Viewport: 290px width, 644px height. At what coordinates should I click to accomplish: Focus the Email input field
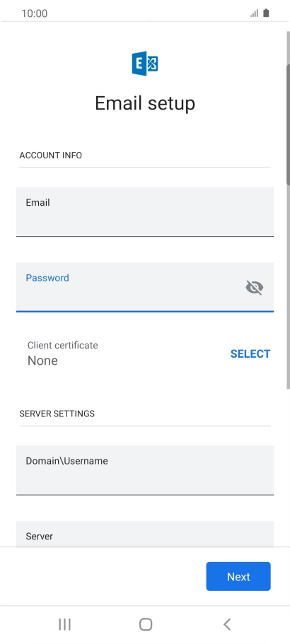pos(145,212)
